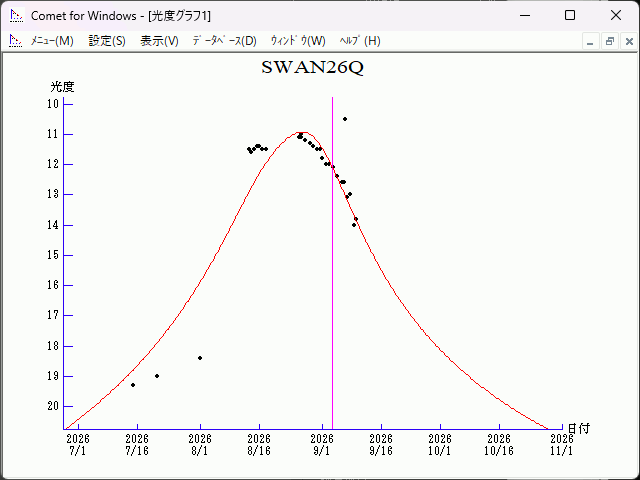Screen dimensions: 640x480
Task: Click the peak of the red light curve
Action: (303, 132)
